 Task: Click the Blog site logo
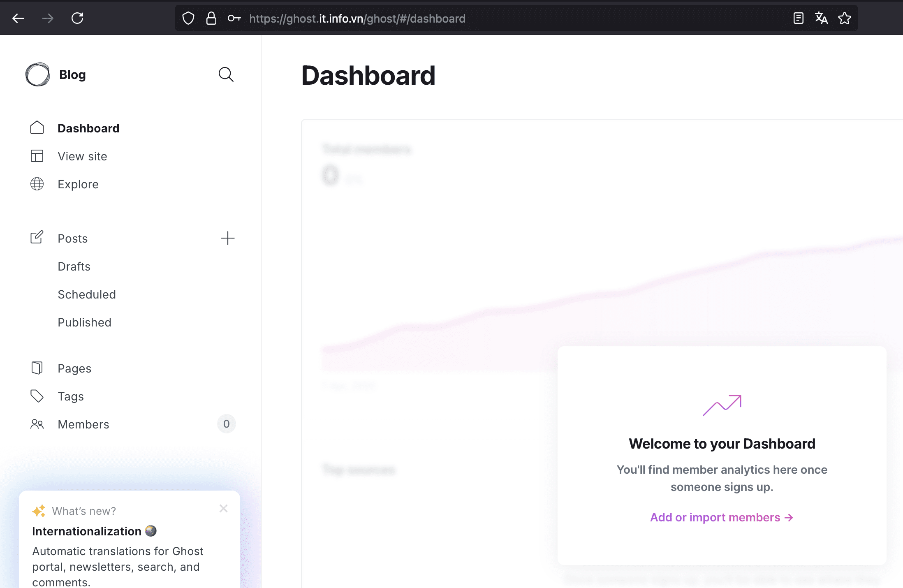[38, 74]
